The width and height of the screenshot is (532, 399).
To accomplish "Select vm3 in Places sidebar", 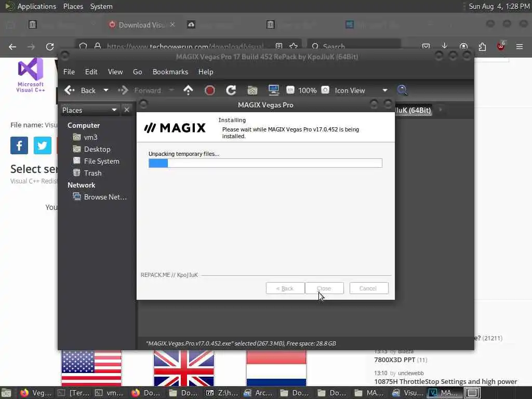I will click(85, 137).
